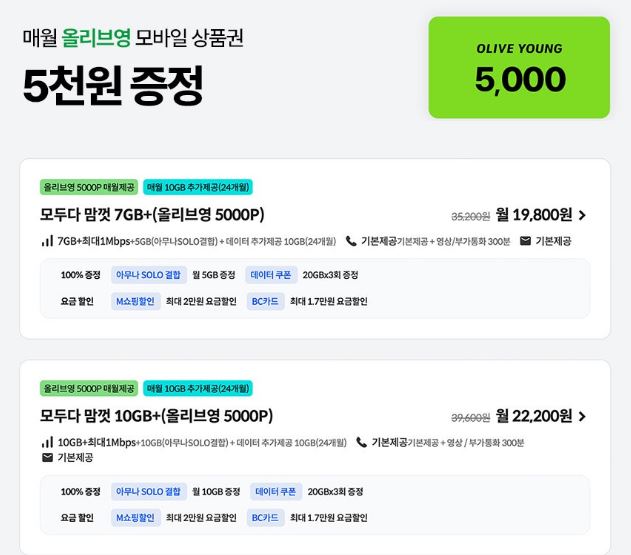The width and height of the screenshot is (631, 555).
Task: Open the 모두다 맘껏 10GB+(올리브영 5000P) plan title
Action: click(156, 416)
